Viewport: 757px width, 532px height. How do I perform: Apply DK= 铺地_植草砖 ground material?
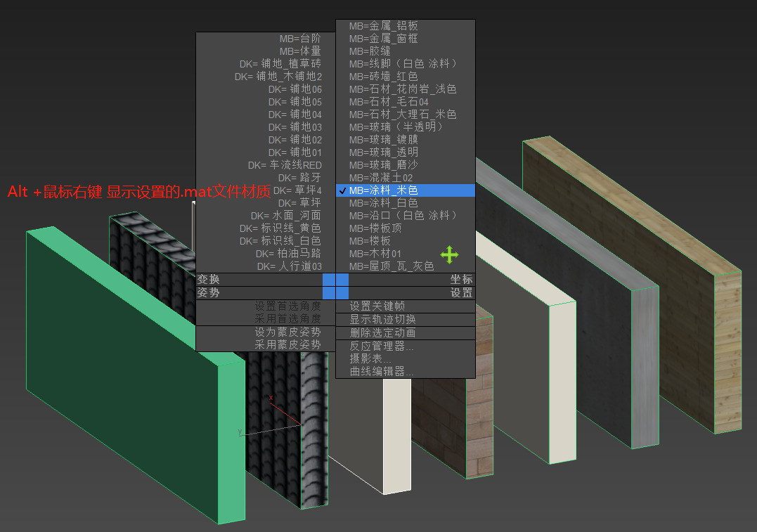coord(280,63)
